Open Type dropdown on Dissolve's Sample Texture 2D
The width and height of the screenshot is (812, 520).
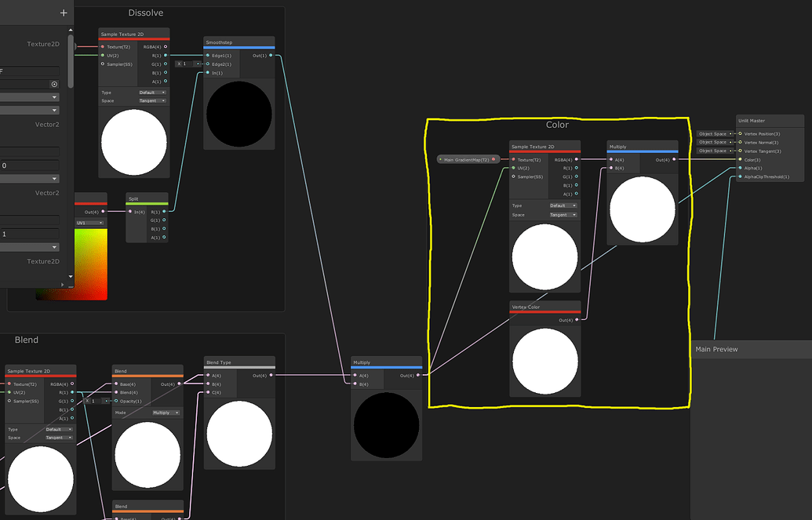[152, 93]
